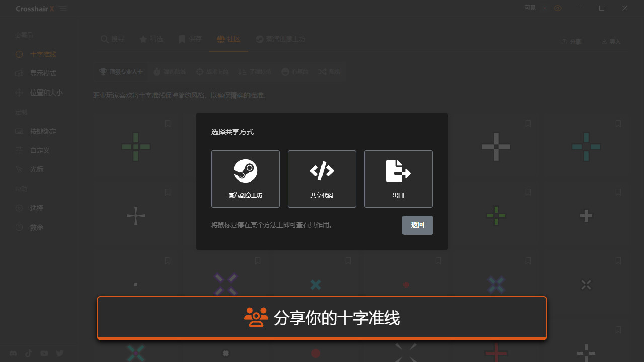Click the Twitter icon at bottom left
This screenshot has width=644, height=362.
59,353
